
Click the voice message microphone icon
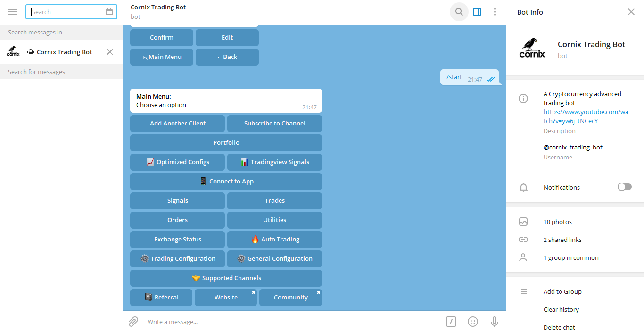[x=495, y=322]
